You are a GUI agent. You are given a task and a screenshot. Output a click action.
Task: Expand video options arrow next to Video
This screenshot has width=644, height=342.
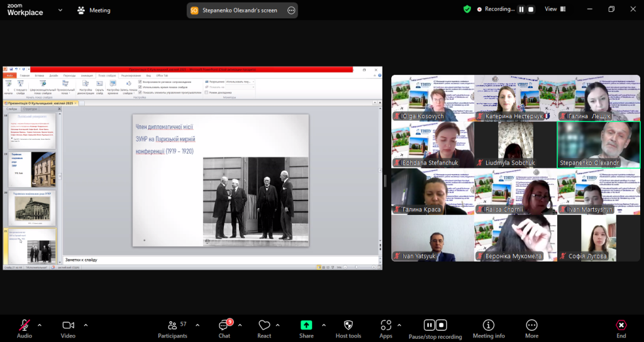(86, 325)
